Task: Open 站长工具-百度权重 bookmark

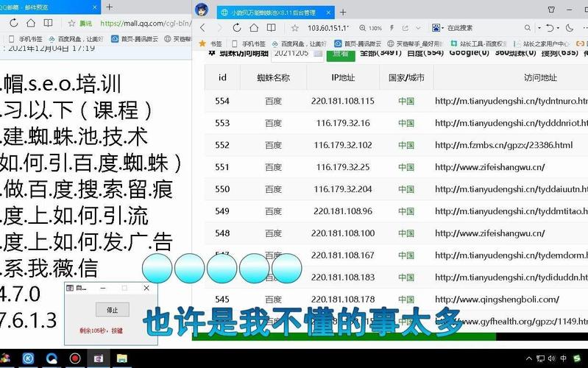Action: tap(478, 43)
